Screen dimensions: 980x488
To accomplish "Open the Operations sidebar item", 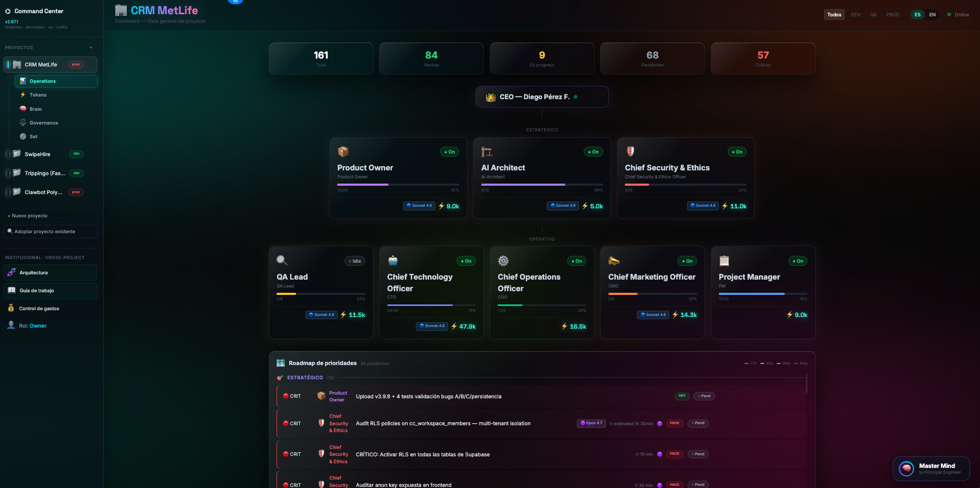I will point(56,81).
